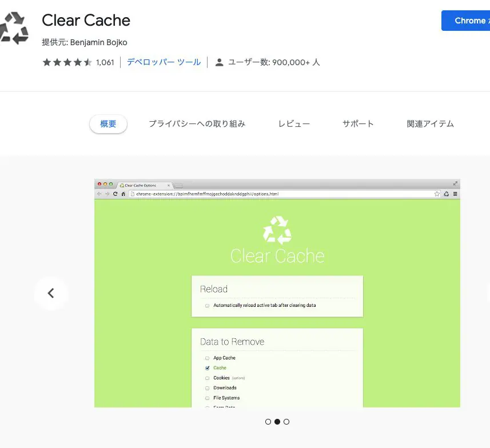
Task: Click the blue Chrome add button
Action: click(x=466, y=21)
